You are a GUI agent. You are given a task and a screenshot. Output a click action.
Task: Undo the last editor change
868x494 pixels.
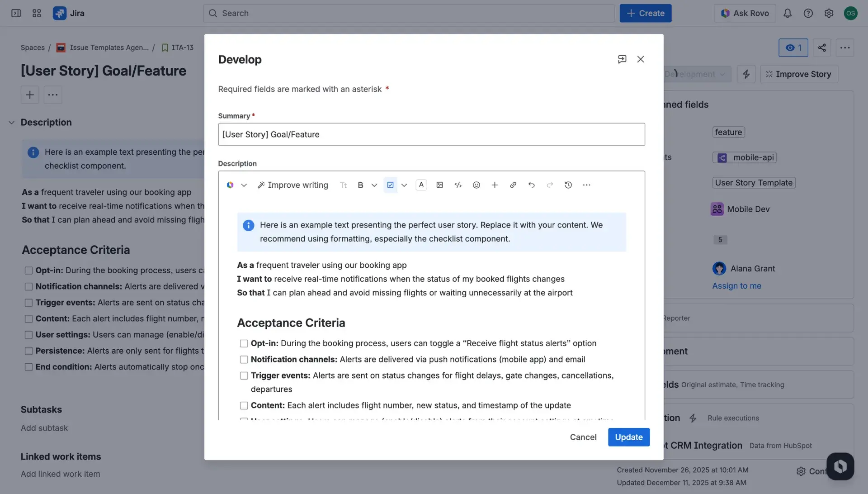tap(532, 185)
